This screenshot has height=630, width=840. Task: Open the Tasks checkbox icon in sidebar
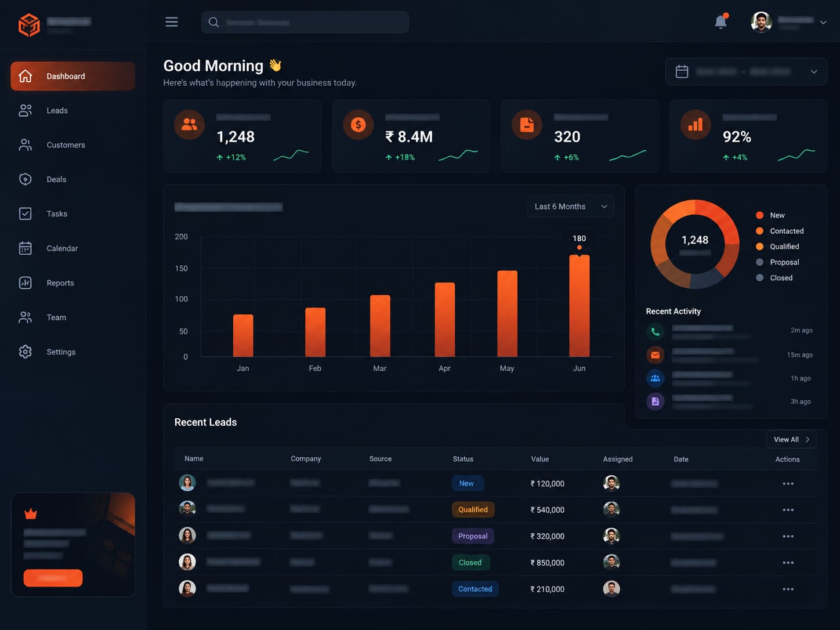(x=26, y=213)
